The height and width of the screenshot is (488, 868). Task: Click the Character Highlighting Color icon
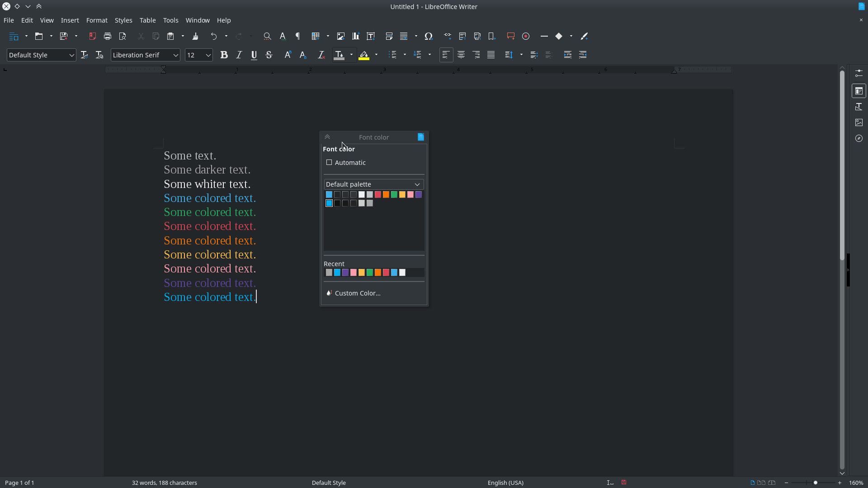tap(363, 55)
